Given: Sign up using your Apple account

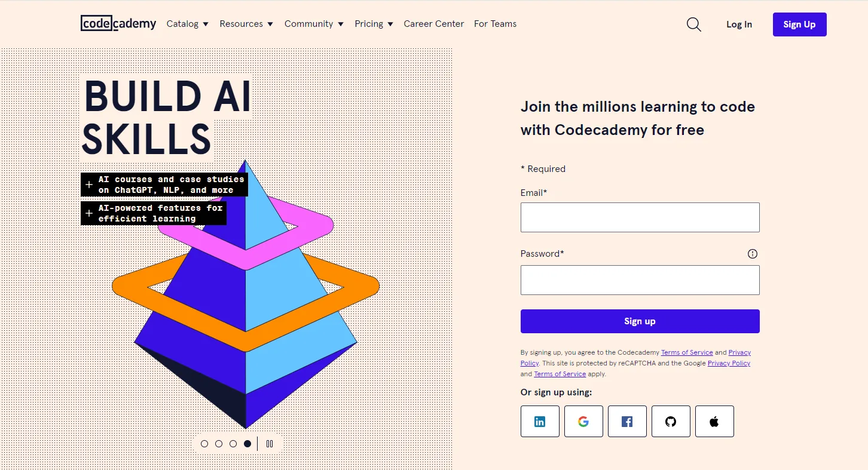Looking at the screenshot, I should pos(714,421).
